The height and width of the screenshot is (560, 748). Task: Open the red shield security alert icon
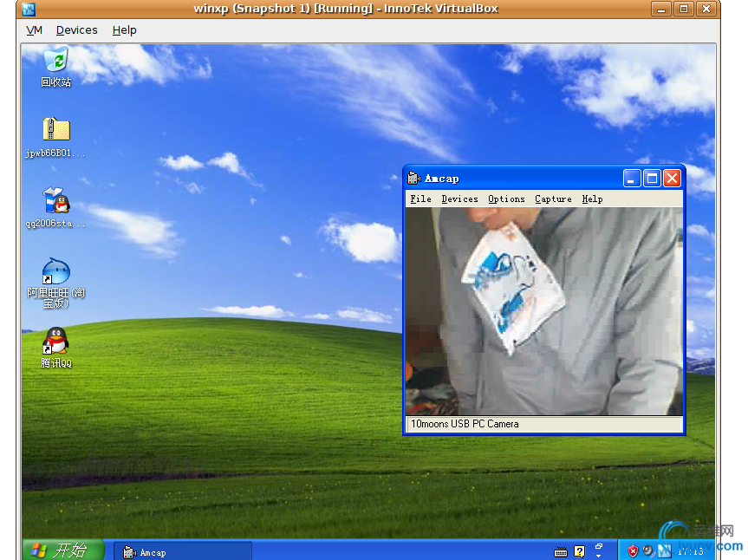(633, 551)
